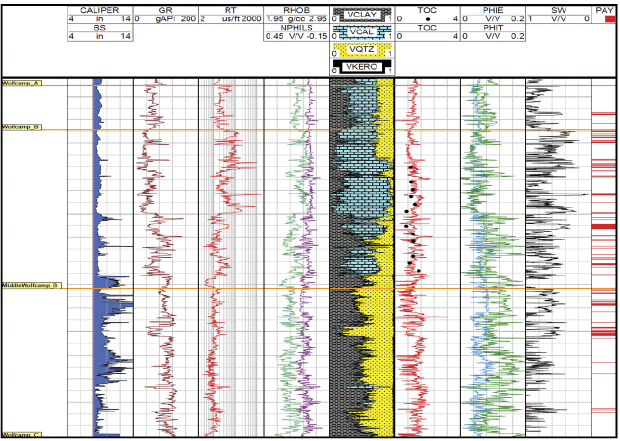Click the RT resistivity track header
The image size is (620, 441).
[x=230, y=8]
